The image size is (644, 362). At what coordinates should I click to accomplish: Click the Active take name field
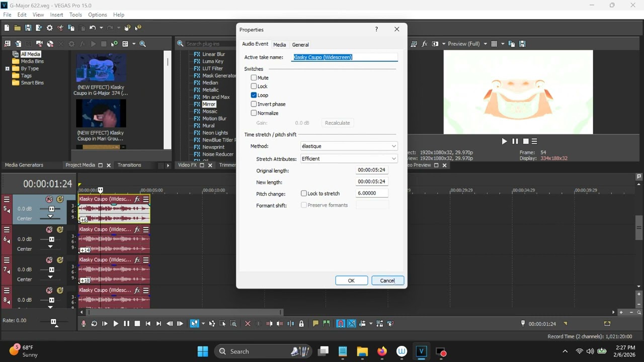pyautogui.click(x=345, y=57)
